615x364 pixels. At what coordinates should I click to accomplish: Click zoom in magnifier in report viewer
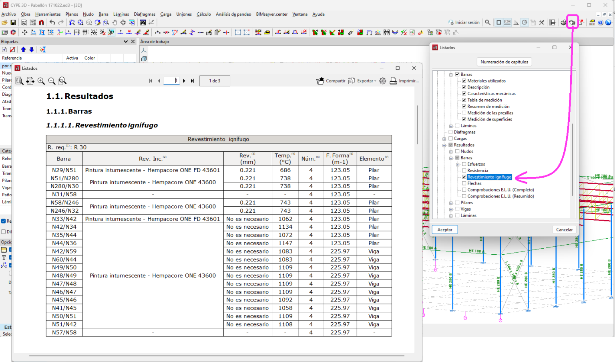(x=41, y=81)
